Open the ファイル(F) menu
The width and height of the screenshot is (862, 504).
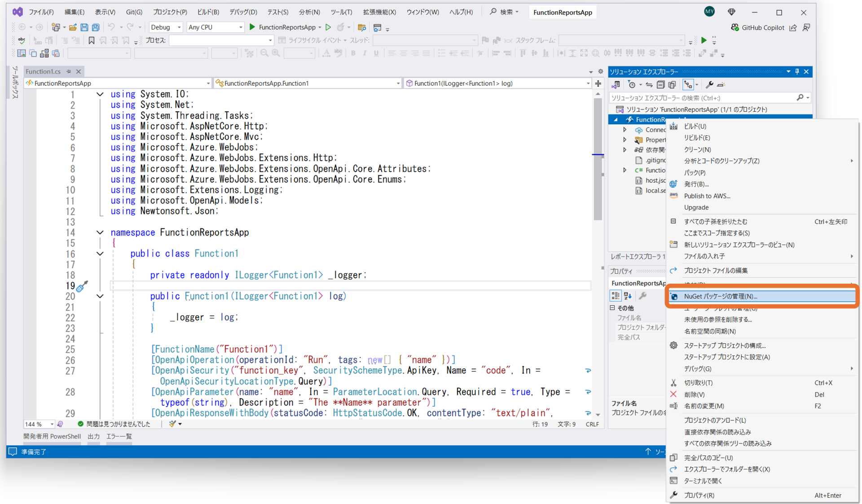click(x=41, y=12)
